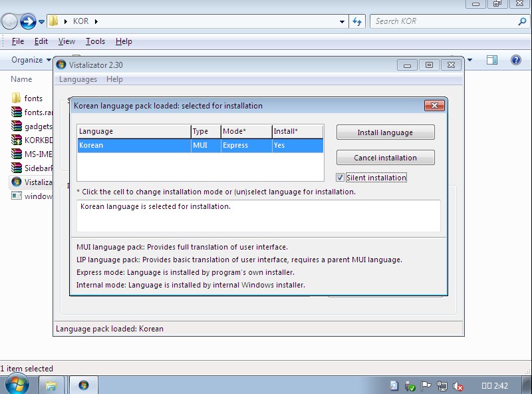Viewport: 532px width, 394px height.
Task: Click the KOR breadcrumb segment
Action: [x=80, y=21]
